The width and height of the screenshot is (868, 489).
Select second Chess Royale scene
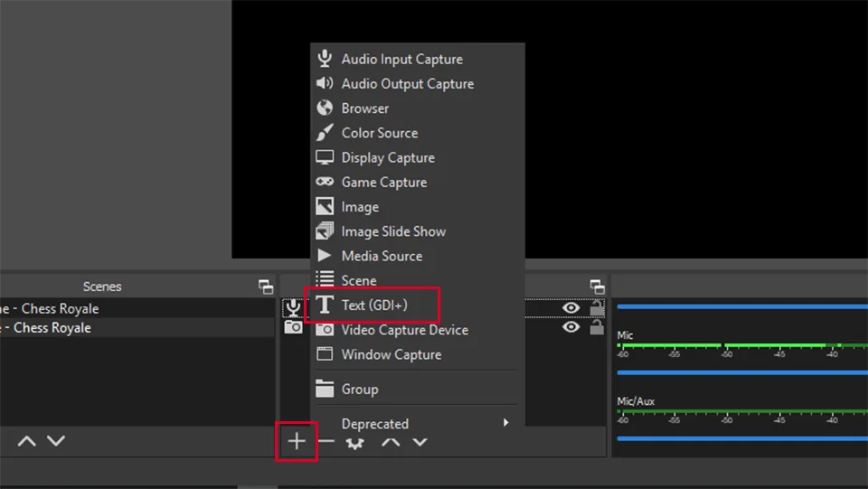137,327
